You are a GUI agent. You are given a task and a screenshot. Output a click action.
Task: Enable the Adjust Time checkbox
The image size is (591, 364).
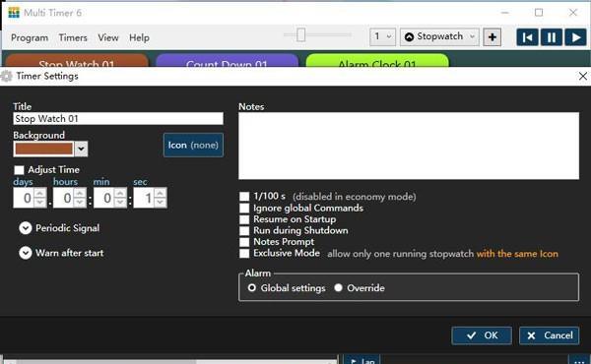click(x=19, y=170)
